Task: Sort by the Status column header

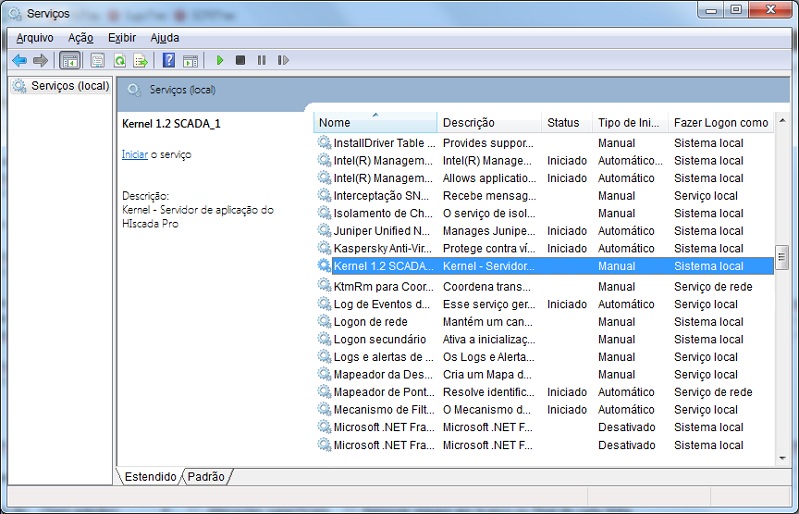Action: click(x=566, y=123)
